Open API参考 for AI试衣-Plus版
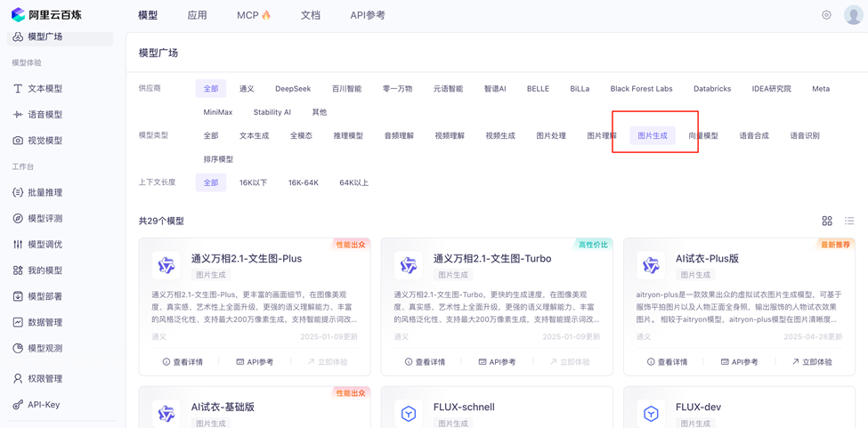 point(740,362)
